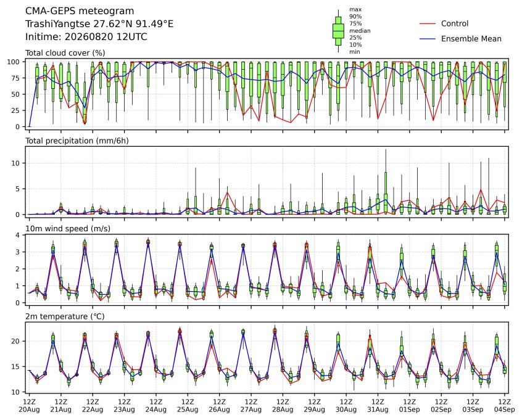Select the Ensemble Mean legend label
This screenshot has width=522, height=420.
(x=471, y=39)
